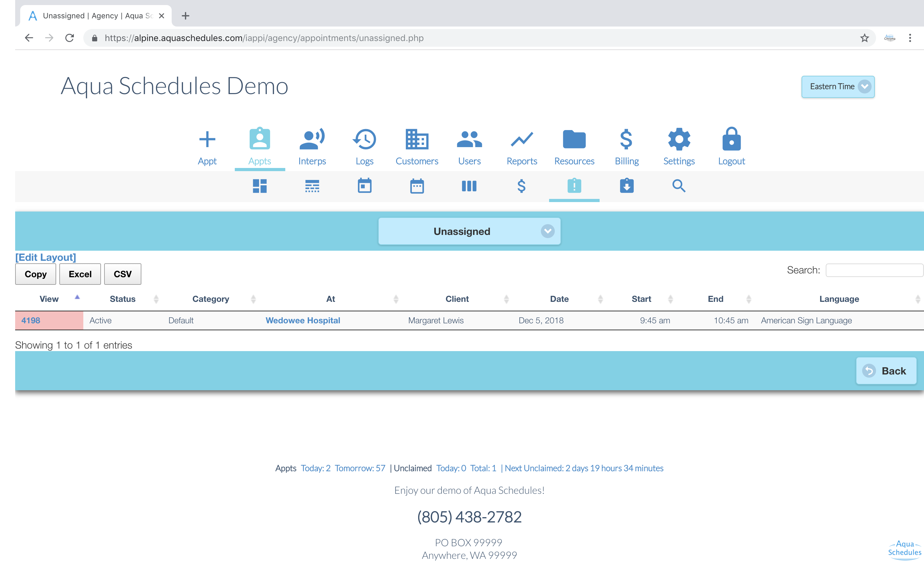Sort table by Status column

click(x=122, y=299)
